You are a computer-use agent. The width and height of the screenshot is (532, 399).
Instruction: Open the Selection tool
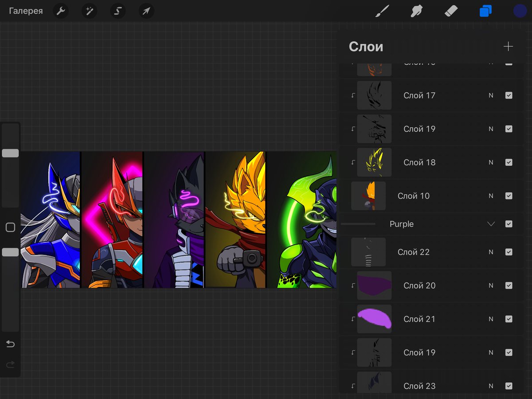pos(117,11)
